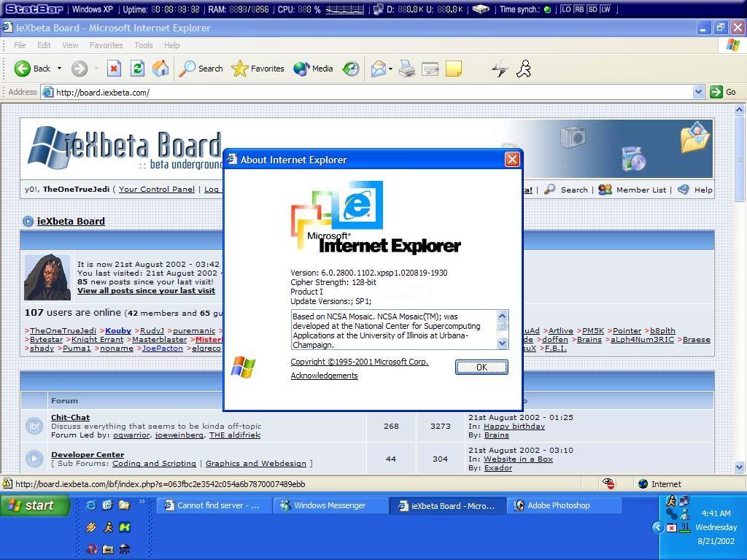Click the RB button in StatBar

(578, 9)
